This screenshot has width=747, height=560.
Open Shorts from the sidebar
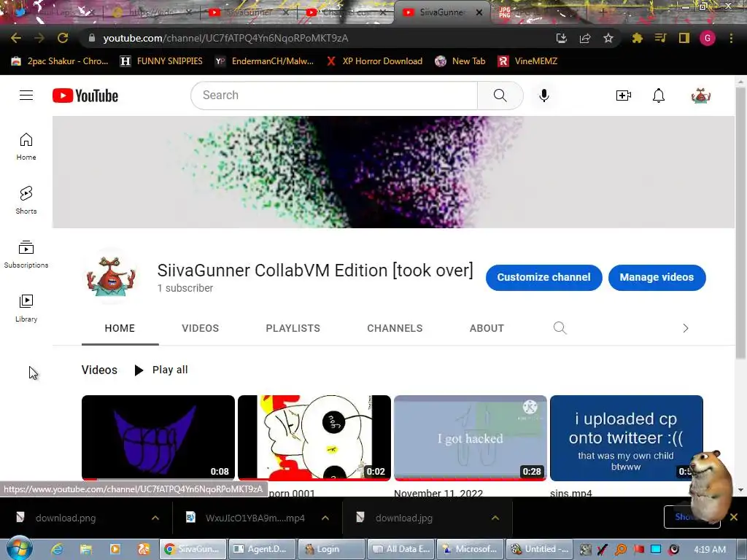pyautogui.click(x=26, y=200)
